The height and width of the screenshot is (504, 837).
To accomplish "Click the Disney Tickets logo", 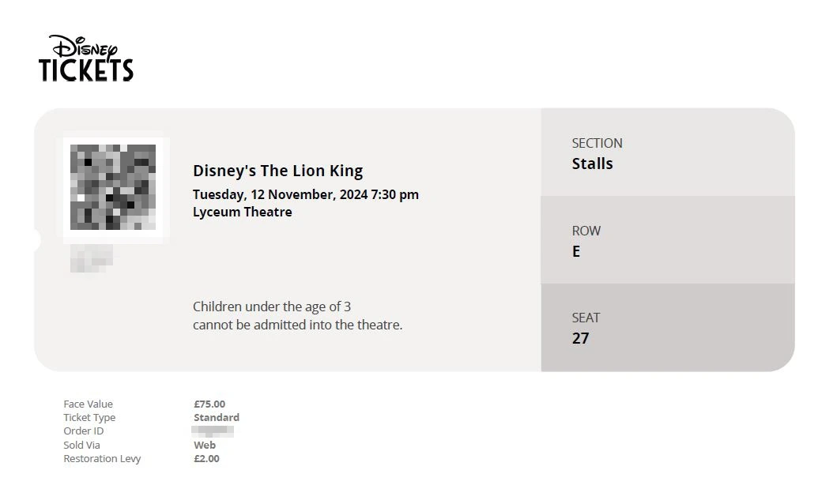I will [x=86, y=58].
